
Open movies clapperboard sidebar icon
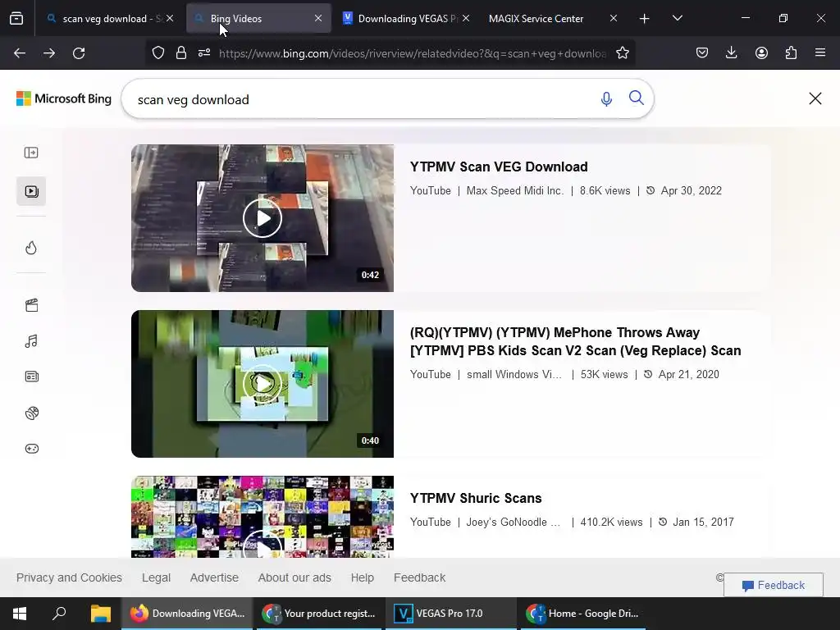click(x=32, y=305)
